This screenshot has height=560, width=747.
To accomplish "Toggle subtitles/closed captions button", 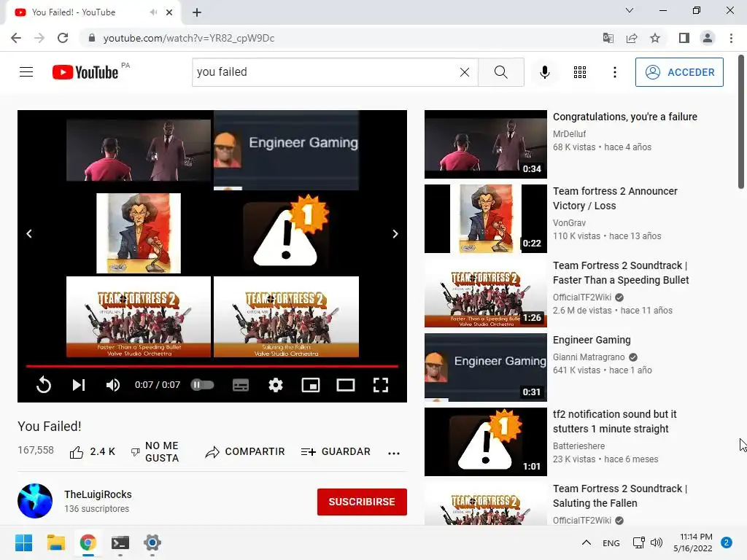I will coord(241,385).
